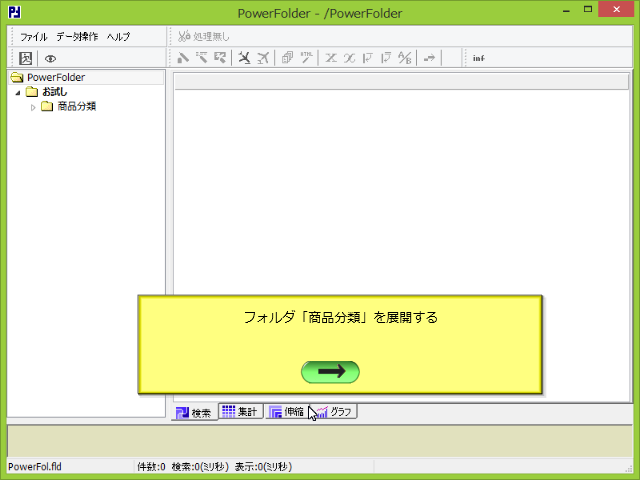
Task: Click the landing airplane import icon
Action: [x=244, y=58]
